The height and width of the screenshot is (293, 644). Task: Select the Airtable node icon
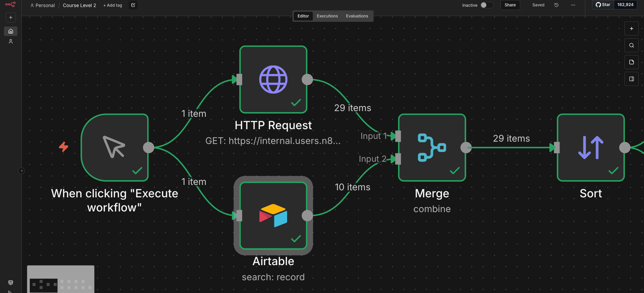click(x=273, y=215)
